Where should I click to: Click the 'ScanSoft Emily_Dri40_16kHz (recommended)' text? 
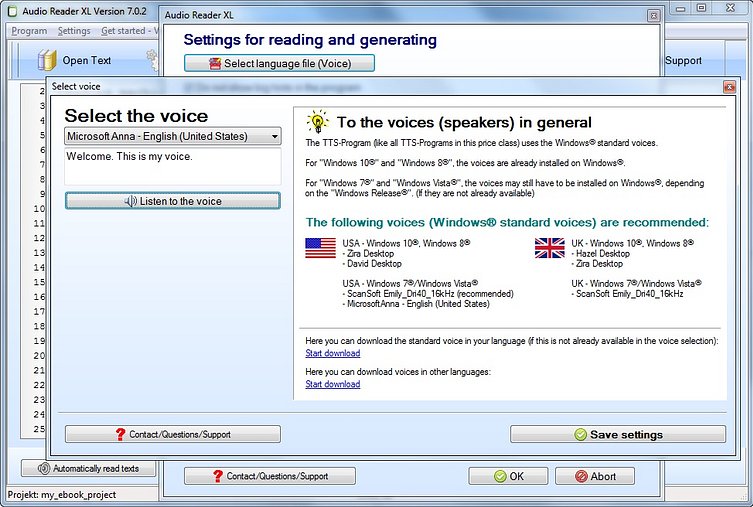point(428,294)
